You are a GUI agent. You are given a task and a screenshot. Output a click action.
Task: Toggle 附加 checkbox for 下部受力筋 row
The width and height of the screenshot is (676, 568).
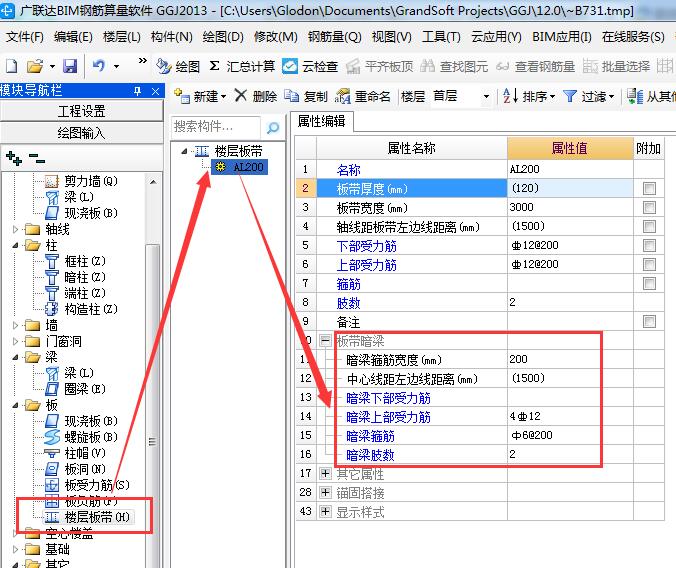pos(649,245)
